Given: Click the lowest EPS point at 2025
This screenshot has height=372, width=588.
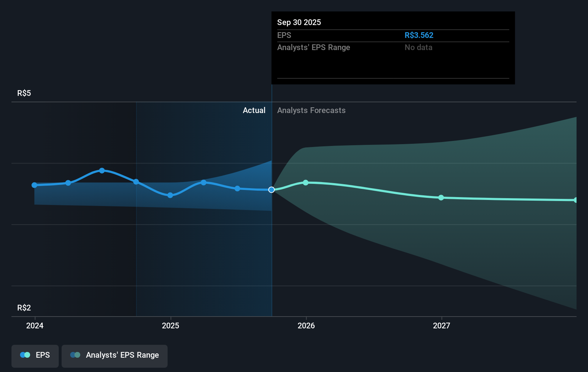Looking at the screenshot, I should (x=170, y=195).
